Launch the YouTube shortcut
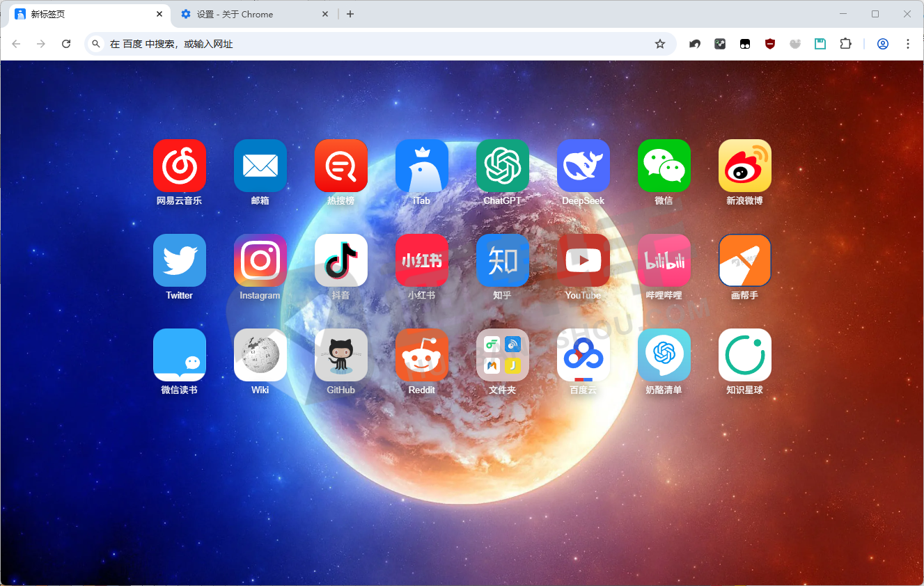The image size is (924, 586). [x=584, y=260]
